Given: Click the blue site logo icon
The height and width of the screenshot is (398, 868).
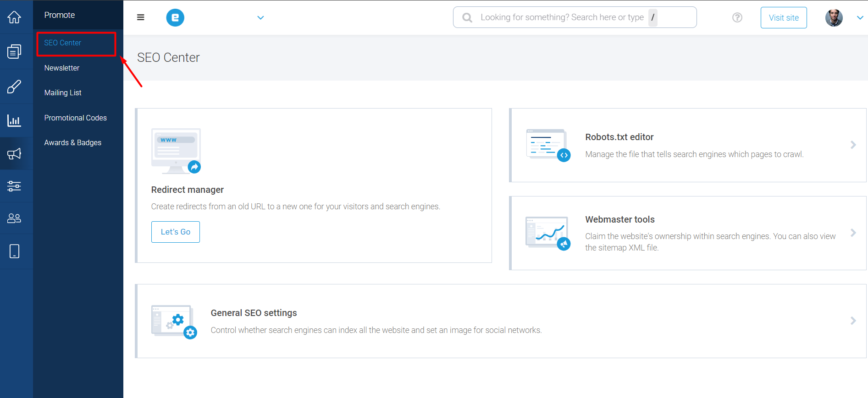Looking at the screenshot, I should 175,17.
